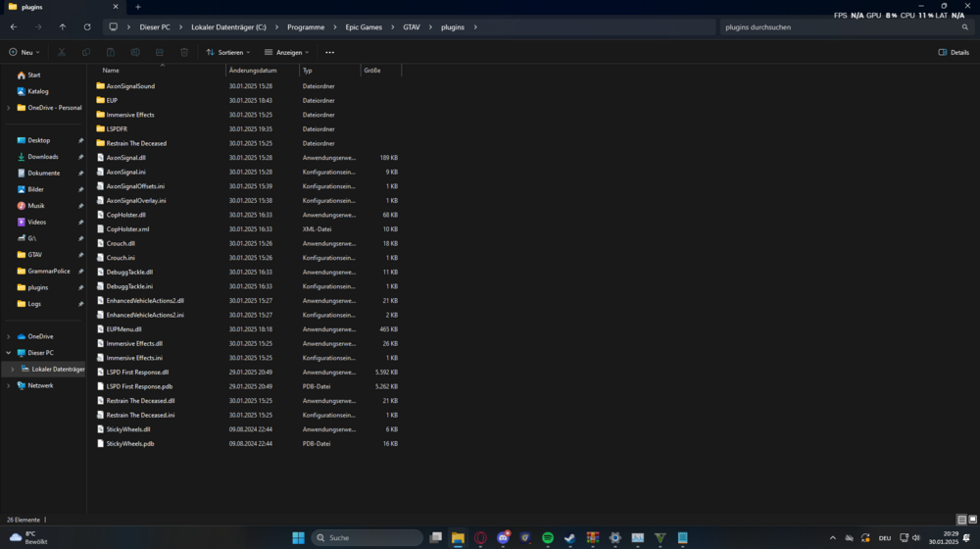This screenshot has width=980, height=549.
Task: Collapse the Dieser PC tree node
Action: (8, 353)
